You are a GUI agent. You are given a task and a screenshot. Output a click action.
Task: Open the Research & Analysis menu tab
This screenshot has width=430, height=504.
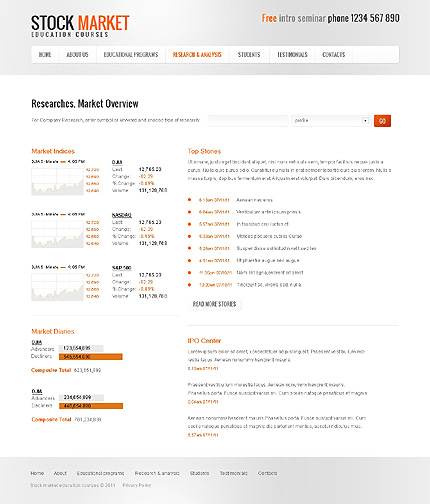tap(197, 55)
